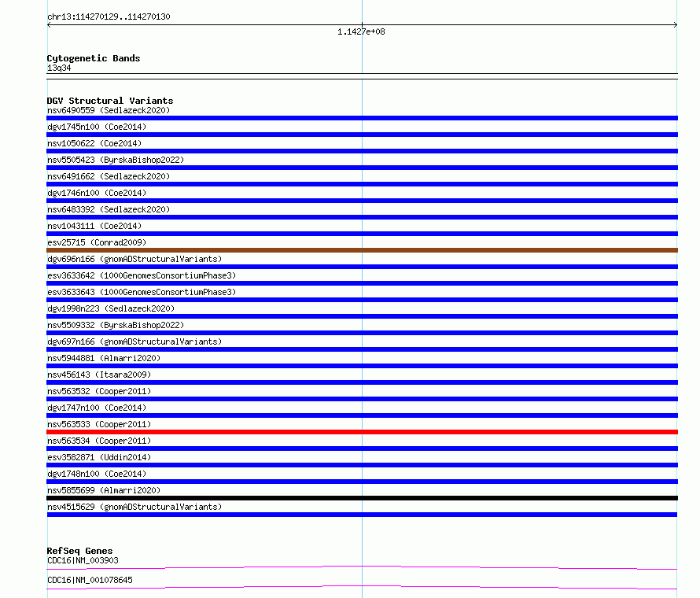Click the CDC16|NM_001078645 gene label
Viewport: 700px width, 598px height.
pyautogui.click(x=90, y=580)
